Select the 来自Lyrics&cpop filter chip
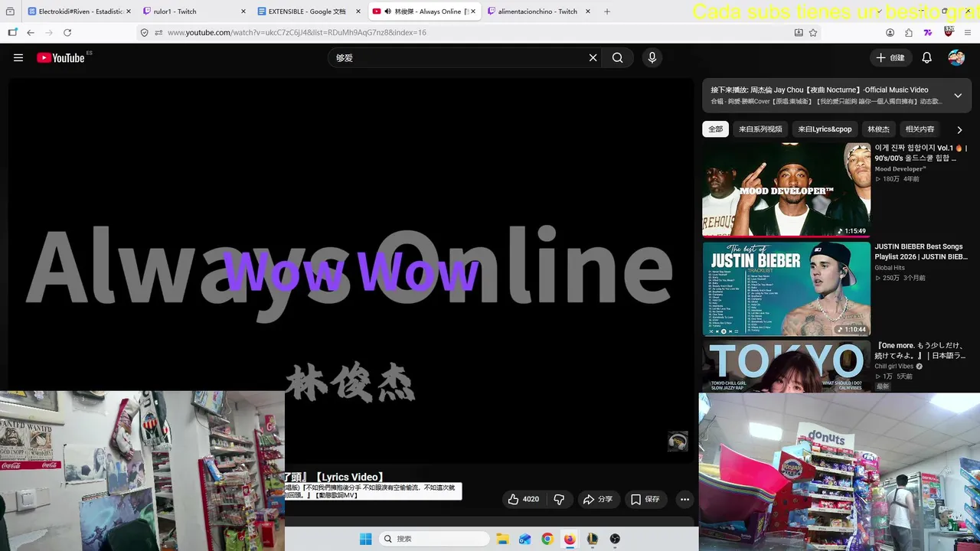 pos(825,129)
